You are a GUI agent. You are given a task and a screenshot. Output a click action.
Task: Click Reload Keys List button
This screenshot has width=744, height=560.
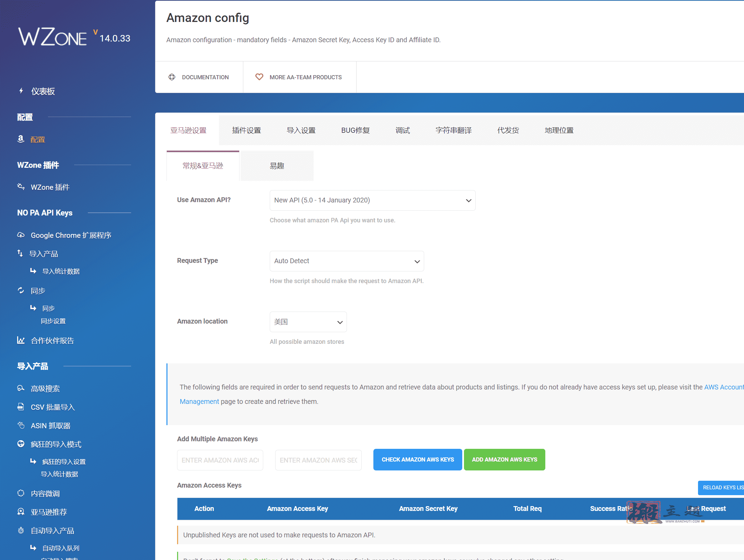point(721,488)
